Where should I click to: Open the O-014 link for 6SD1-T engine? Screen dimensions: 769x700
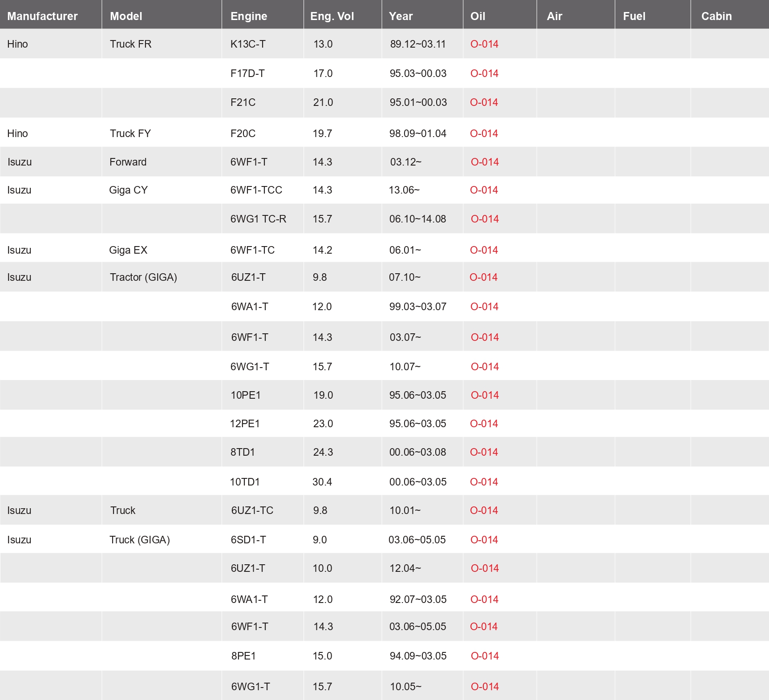pyautogui.click(x=484, y=540)
